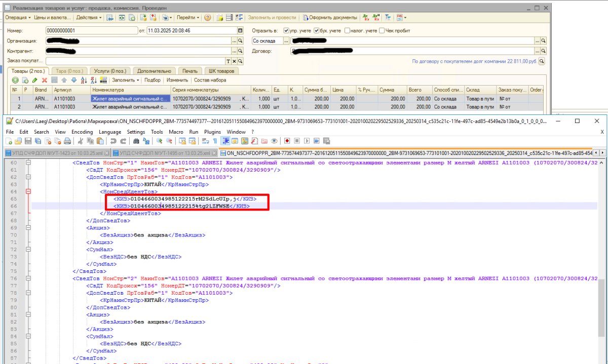This screenshot has width=608, height=364.
Task: Click the Print icon in Notepad++ toolbar
Action: (x=66, y=141)
